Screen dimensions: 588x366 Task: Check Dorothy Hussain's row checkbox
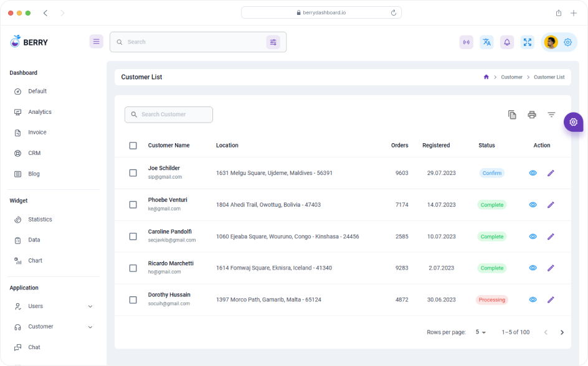click(133, 299)
